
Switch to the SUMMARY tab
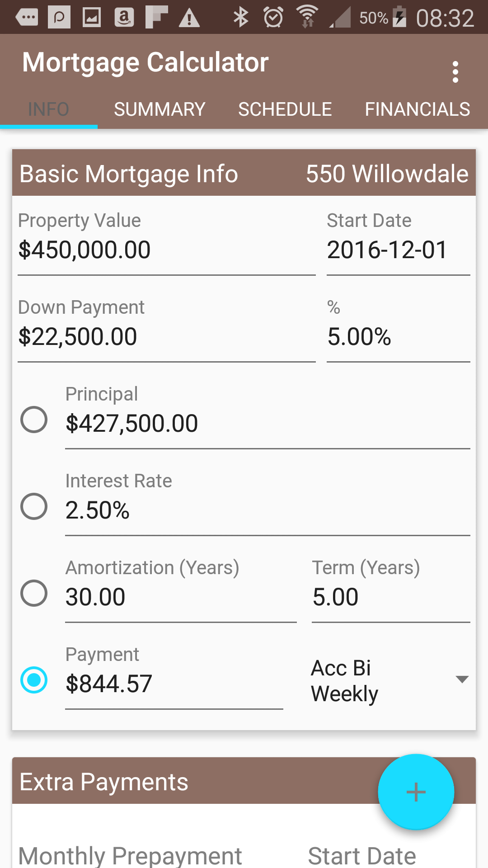[160, 109]
